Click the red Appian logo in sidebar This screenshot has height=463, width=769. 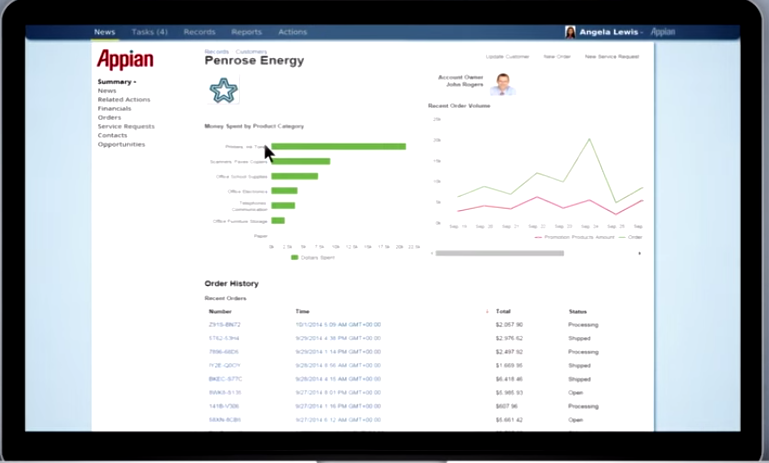(125, 60)
